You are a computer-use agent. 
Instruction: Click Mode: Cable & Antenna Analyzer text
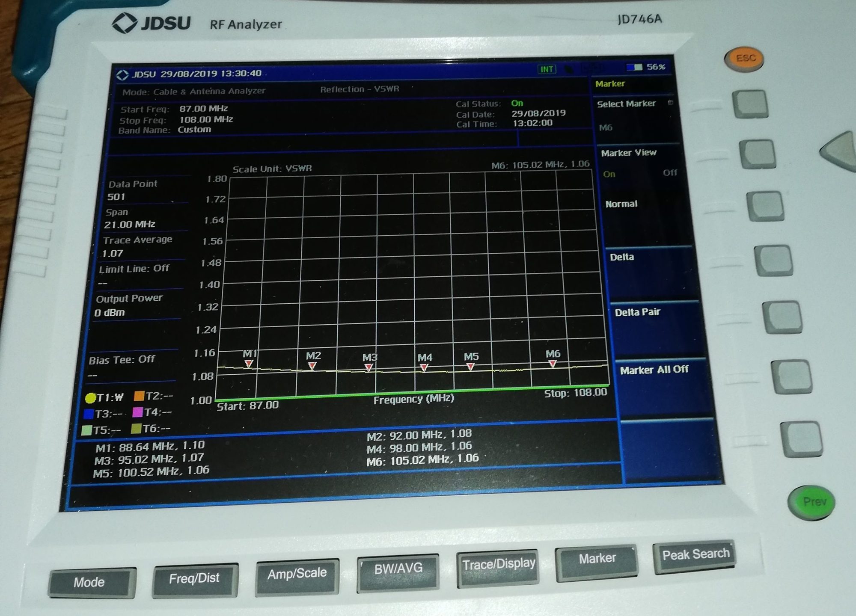(x=194, y=92)
